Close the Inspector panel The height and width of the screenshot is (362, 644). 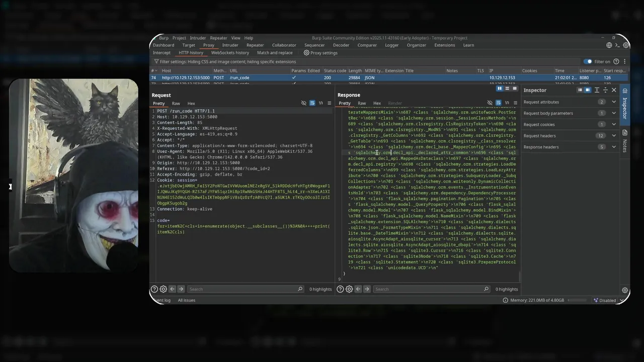coord(614,90)
